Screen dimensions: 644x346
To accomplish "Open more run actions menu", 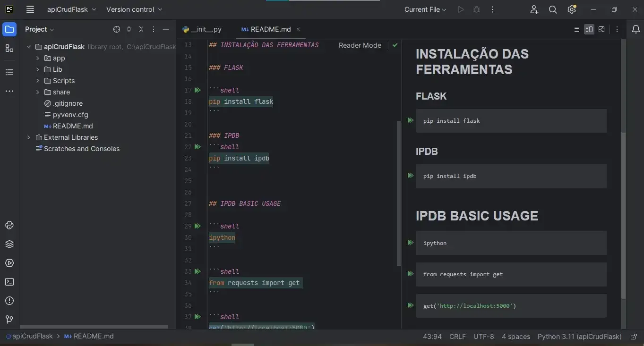I will click(x=493, y=9).
